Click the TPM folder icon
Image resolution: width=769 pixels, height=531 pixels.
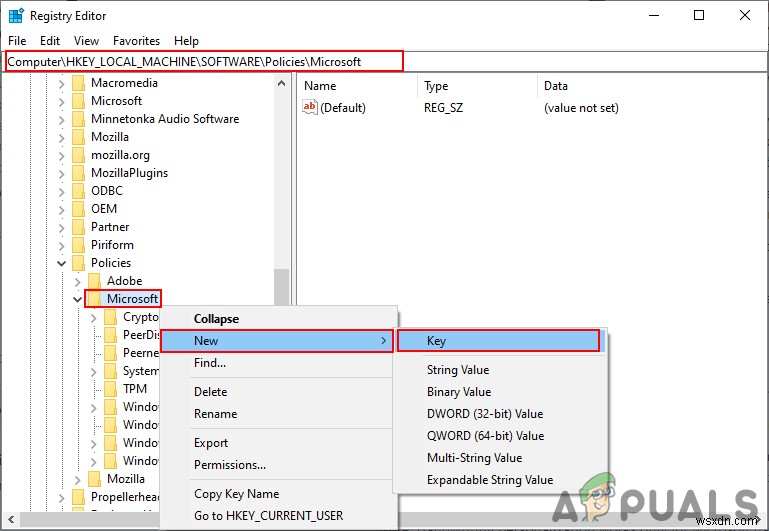[x=111, y=389]
